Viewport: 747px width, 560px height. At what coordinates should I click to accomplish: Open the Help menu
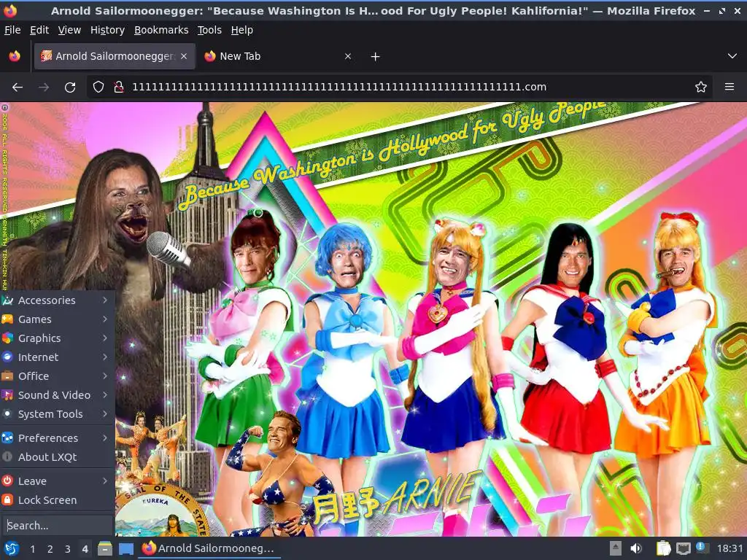tap(242, 30)
